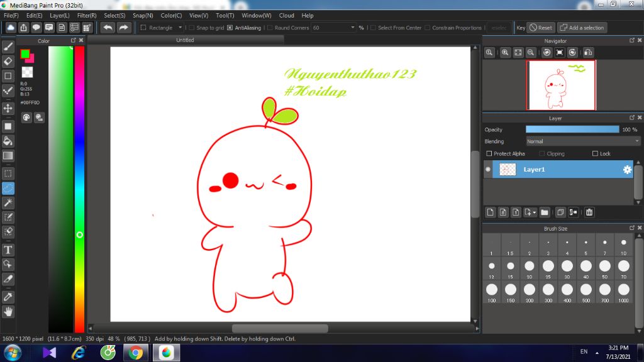Choose brush size 1000
This screenshot has width=644, height=362.
point(623,293)
